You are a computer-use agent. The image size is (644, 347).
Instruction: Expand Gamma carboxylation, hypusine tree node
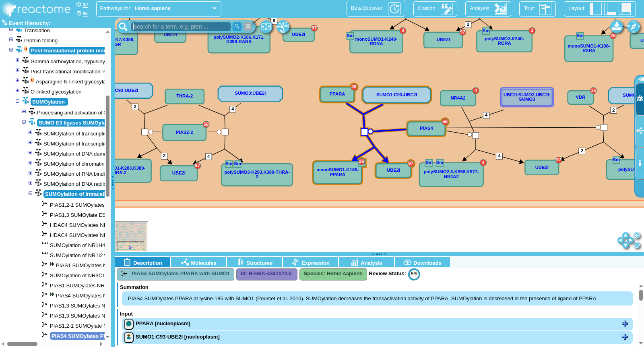pyautogui.click(x=17, y=60)
